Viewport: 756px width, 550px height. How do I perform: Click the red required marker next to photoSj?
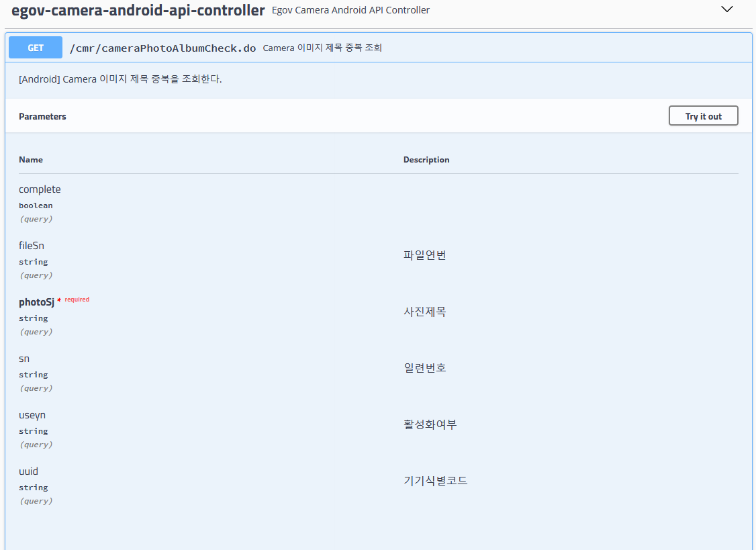[x=76, y=300]
